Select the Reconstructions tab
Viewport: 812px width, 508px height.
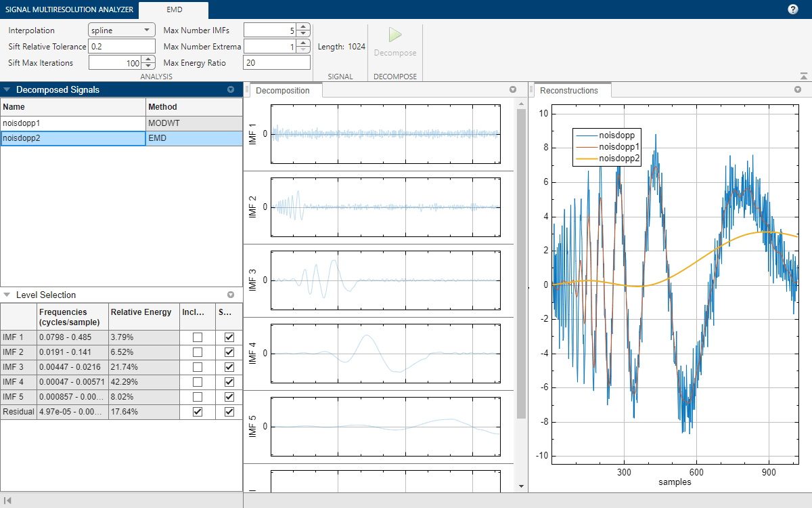tap(569, 90)
